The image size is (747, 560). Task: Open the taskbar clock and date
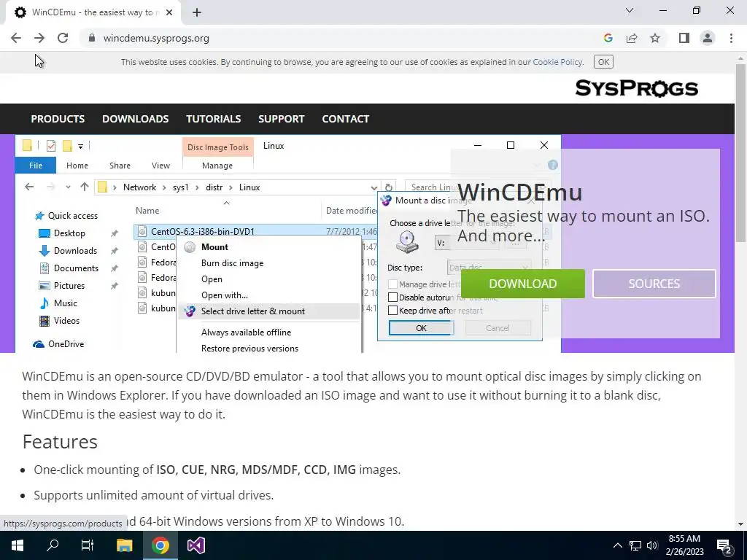[684, 545]
